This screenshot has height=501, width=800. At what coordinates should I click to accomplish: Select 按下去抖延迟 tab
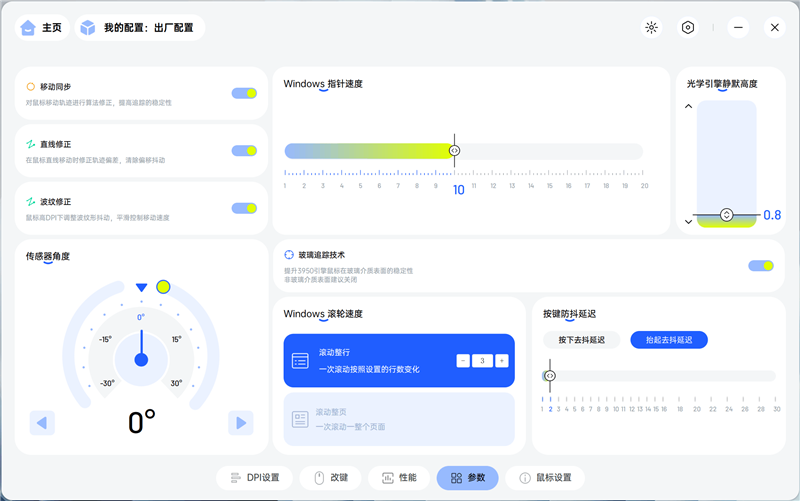tap(582, 340)
